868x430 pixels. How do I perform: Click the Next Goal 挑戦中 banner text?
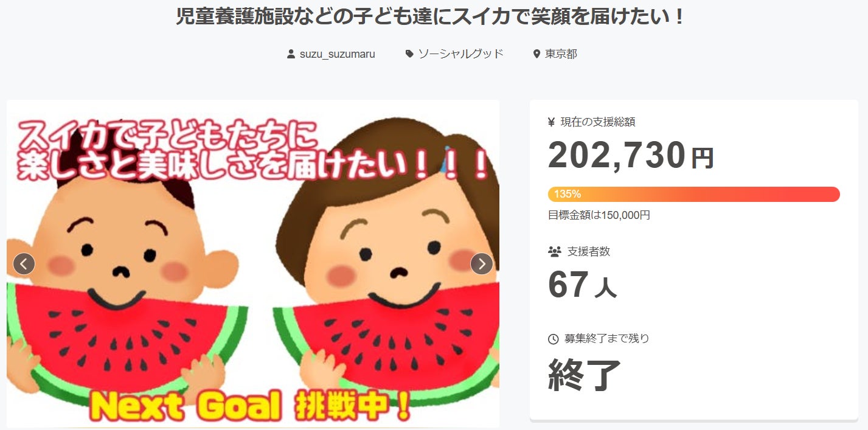[250, 406]
